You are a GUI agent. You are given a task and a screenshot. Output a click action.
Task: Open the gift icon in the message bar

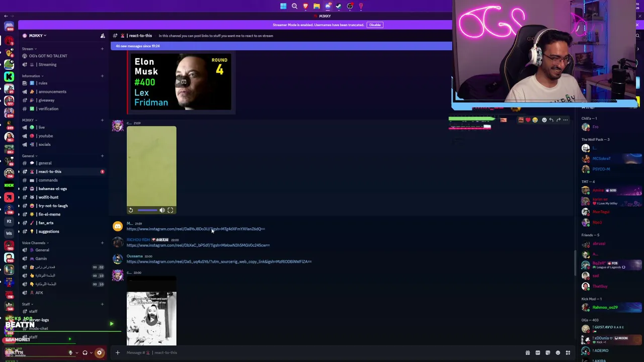[x=528, y=353]
